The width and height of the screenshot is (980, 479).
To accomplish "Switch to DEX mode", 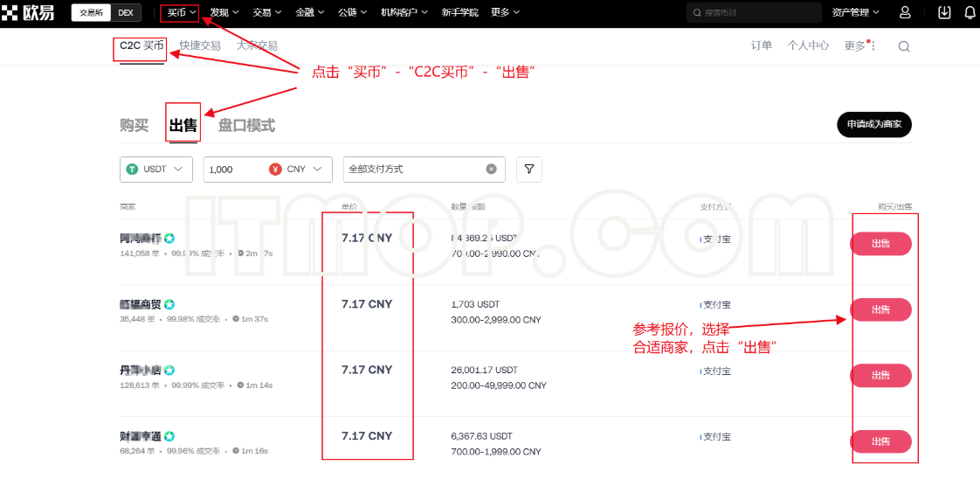I will click(x=126, y=12).
